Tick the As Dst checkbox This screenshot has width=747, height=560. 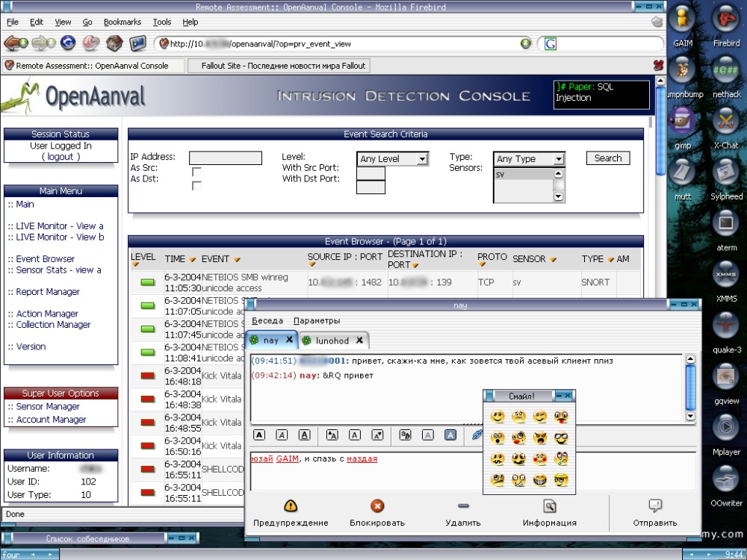click(196, 185)
